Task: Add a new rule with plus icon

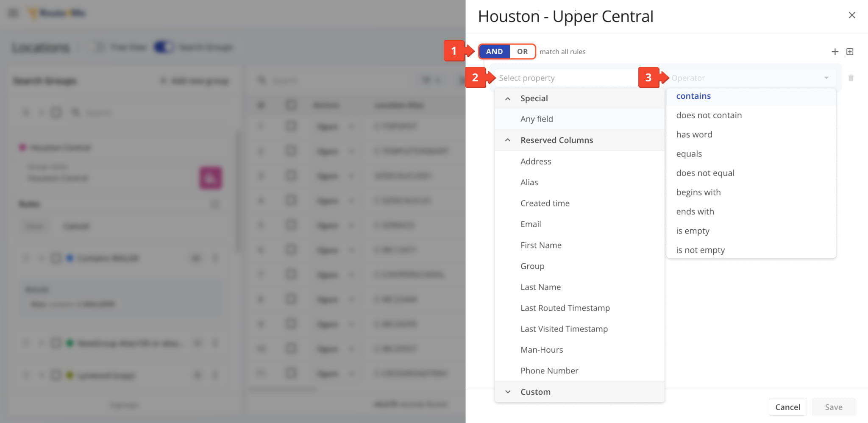Action: pyautogui.click(x=835, y=52)
